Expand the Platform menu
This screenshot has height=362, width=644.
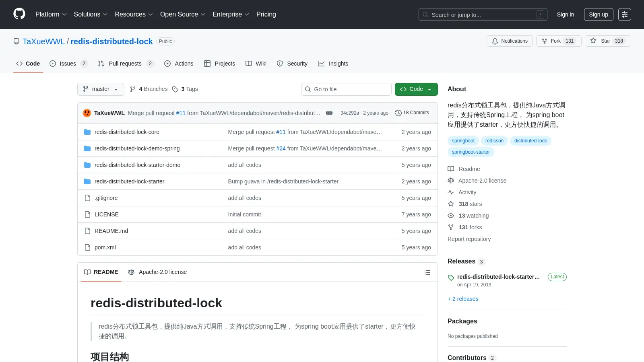pos(51,14)
